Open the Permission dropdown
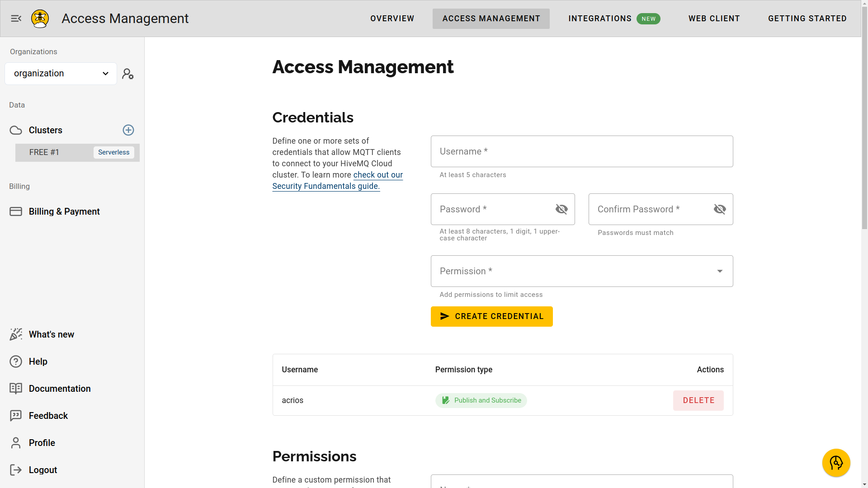Screen dimensions: 868x488 tap(581, 271)
